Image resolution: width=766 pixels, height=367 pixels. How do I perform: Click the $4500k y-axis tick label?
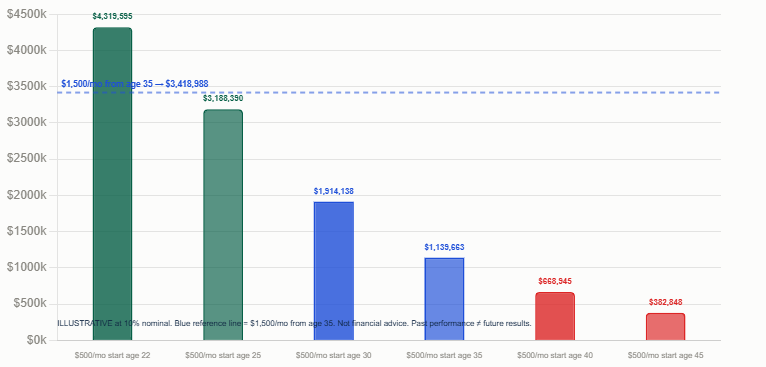pyautogui.click(x=27, y=14)
